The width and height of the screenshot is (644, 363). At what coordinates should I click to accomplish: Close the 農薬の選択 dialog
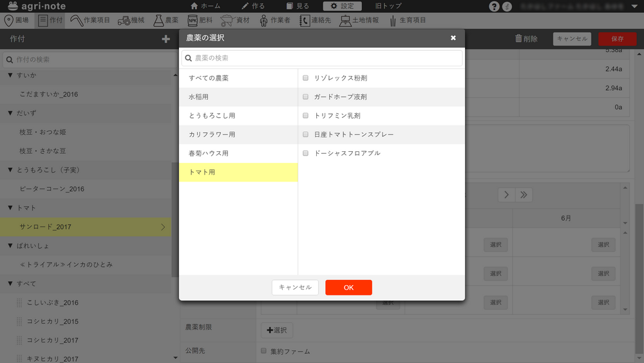click(453, 38)
